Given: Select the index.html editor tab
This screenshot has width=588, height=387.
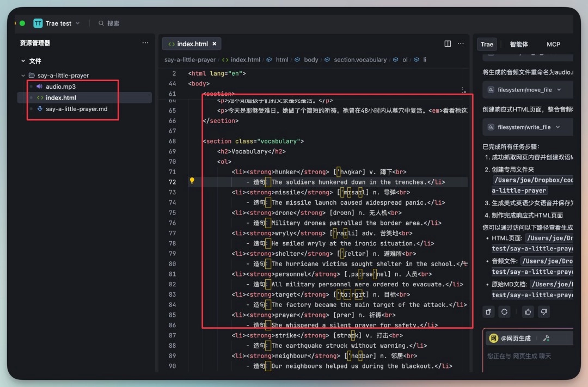Looking at the screenshot, I should 192,44.
